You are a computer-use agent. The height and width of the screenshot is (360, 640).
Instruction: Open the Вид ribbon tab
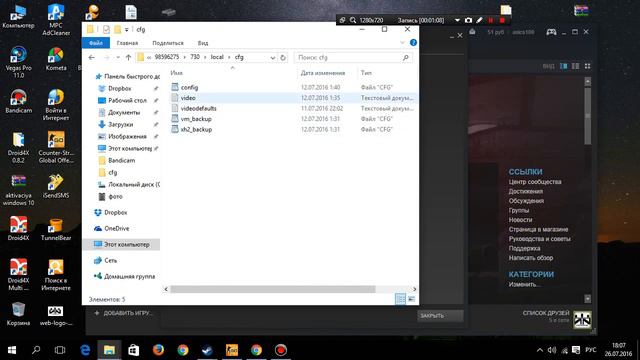click(x=203, y=43)
